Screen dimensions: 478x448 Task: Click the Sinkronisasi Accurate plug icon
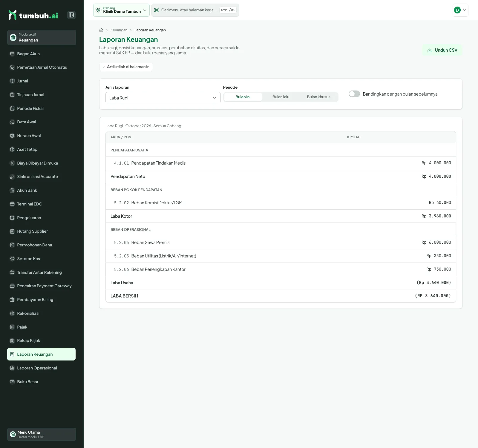pyautogui.click(x=12, y=177)
